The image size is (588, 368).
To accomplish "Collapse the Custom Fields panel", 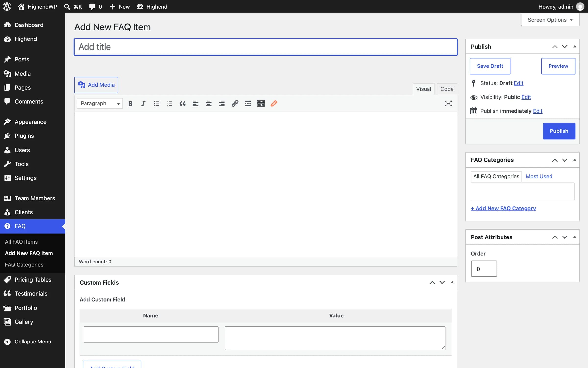I will pos(452,282).
